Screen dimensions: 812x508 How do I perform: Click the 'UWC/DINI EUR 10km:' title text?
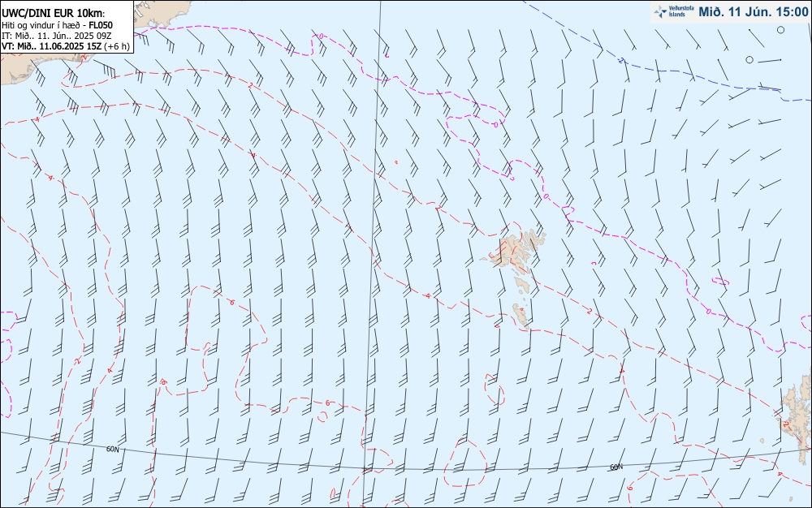point(54,14)
